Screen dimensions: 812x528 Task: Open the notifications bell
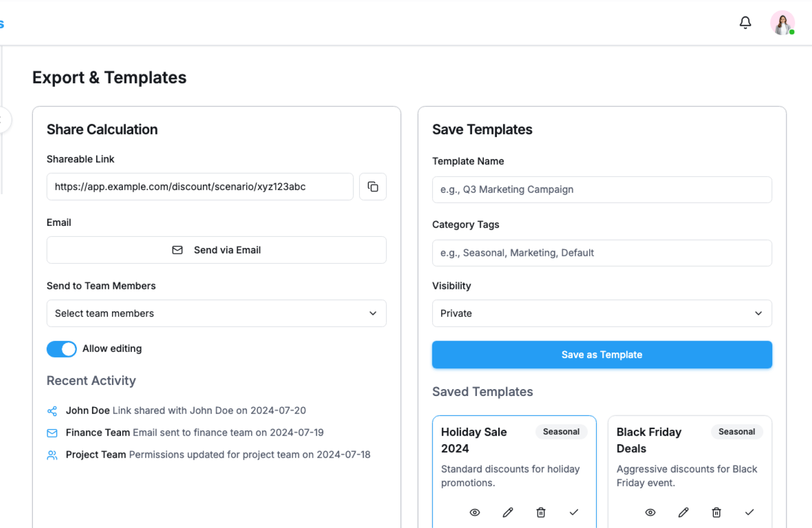click(x=745, y=23)
